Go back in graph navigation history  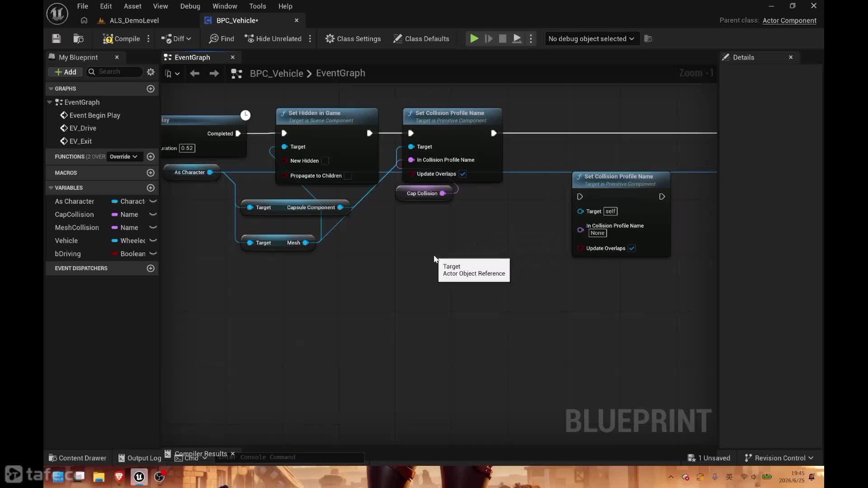pos(195,73)
